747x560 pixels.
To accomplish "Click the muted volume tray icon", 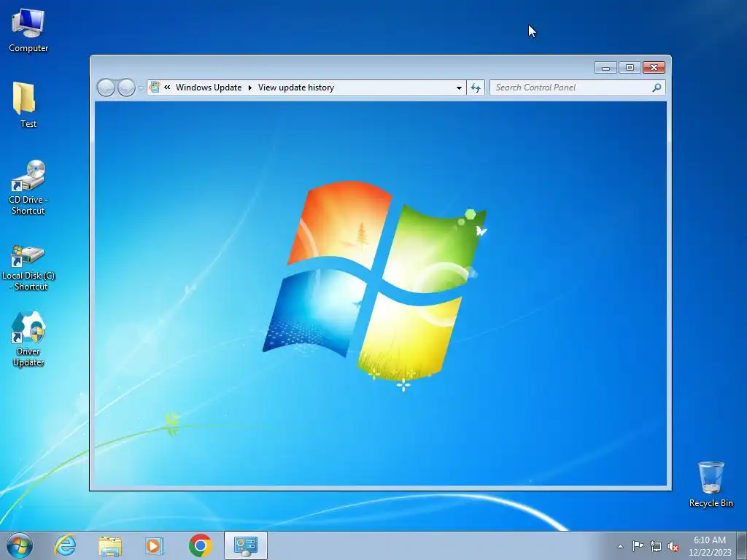I will click(x=673, y=546).
